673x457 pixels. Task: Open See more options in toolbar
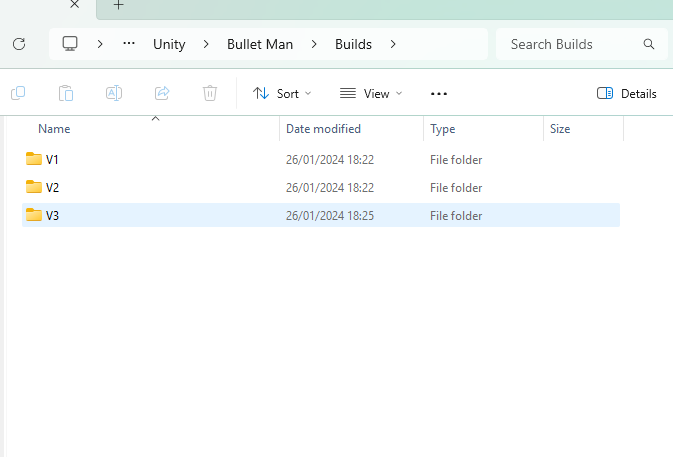coord(438,93)
